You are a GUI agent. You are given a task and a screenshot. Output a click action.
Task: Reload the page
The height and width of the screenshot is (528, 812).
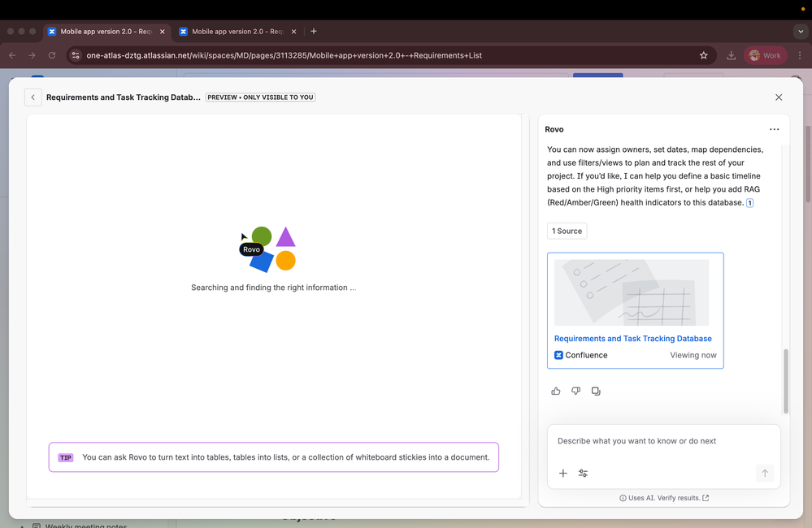pos(51,55)
